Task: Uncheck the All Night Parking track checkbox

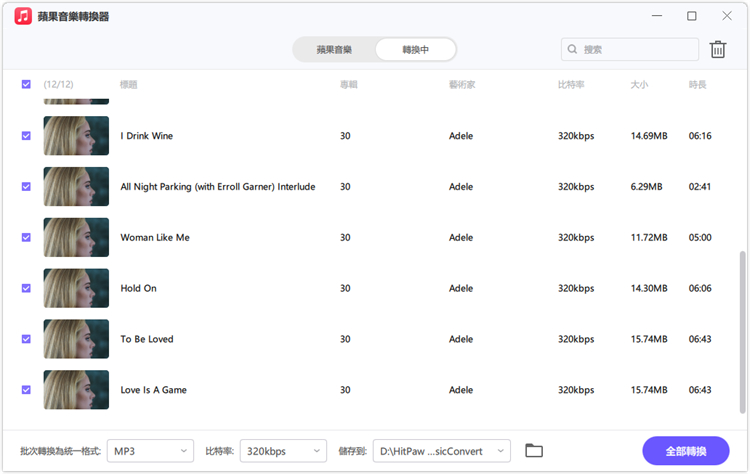Action: (x=26, y=187)
